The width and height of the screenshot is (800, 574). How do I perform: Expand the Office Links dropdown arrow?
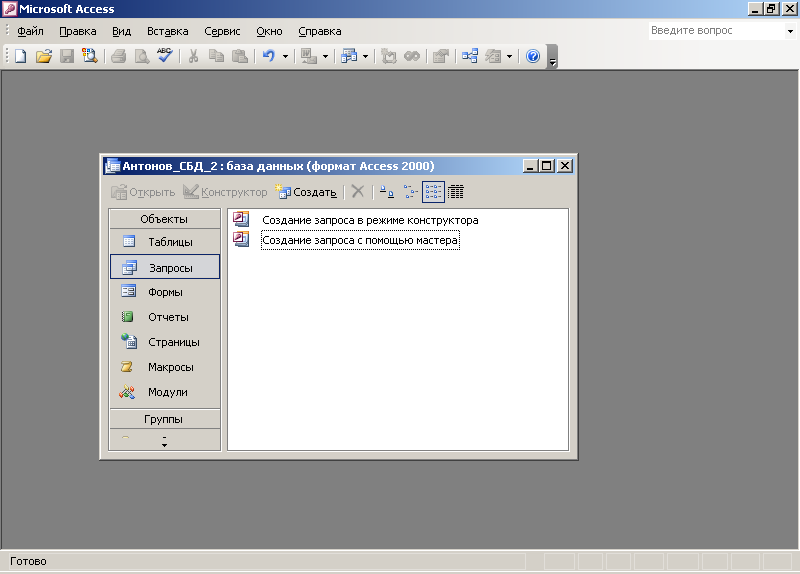(325, 56)
